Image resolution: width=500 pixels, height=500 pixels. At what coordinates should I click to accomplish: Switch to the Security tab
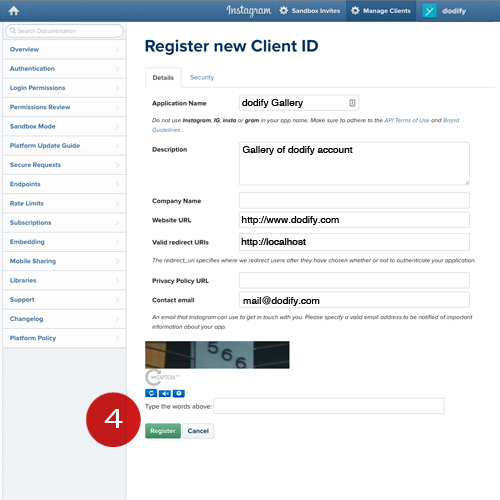202,77
